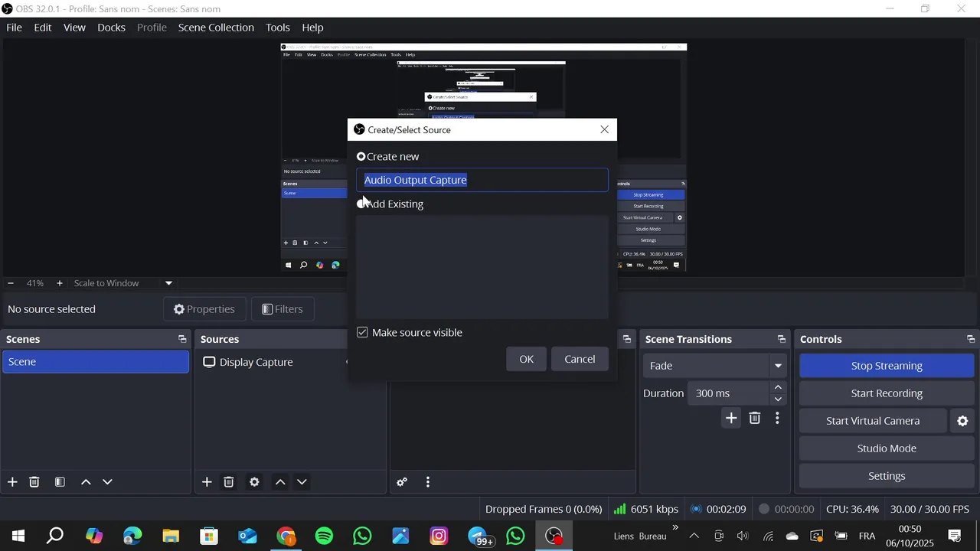Screen dimensions: 980x551
Task: Click Stop Streaming
Action: (887, 366)
